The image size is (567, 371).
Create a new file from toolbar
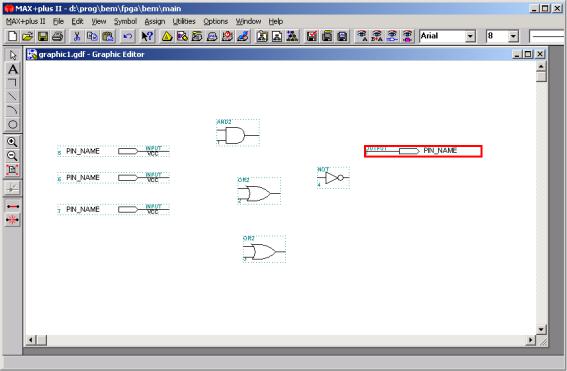pyautogui.click(x=13, y=36)
